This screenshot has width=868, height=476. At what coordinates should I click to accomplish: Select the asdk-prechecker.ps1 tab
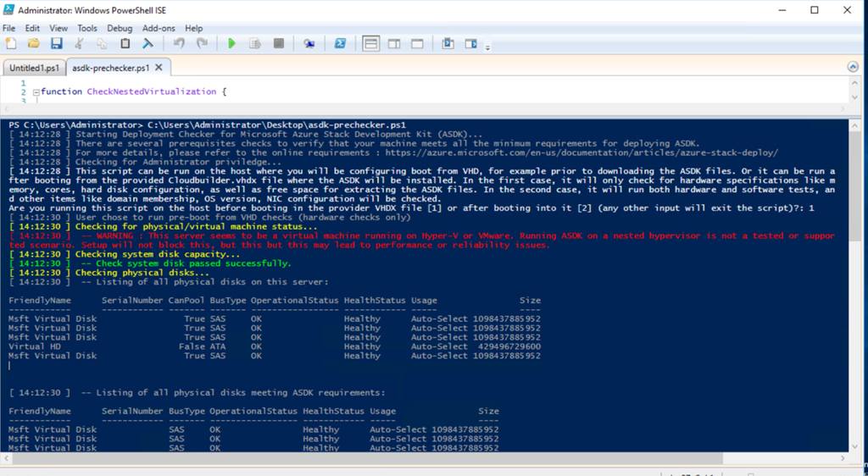tap(111, 68)
